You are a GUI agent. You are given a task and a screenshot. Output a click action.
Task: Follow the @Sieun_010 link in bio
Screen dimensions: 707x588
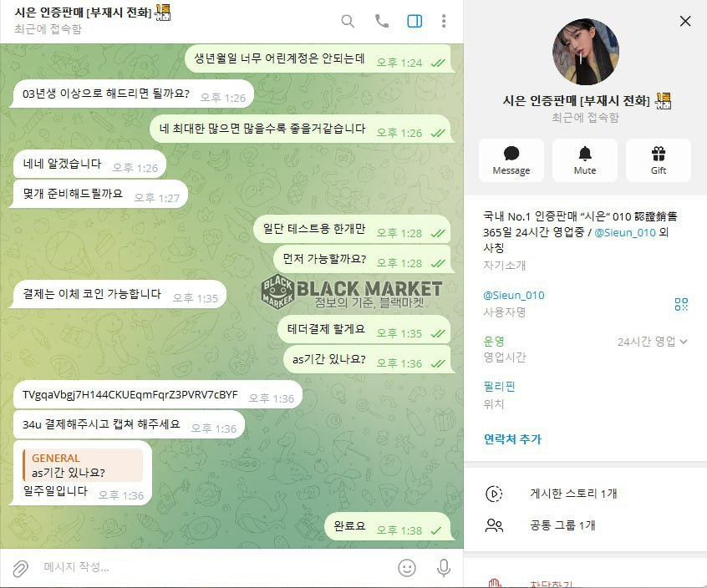pos(625,232)
